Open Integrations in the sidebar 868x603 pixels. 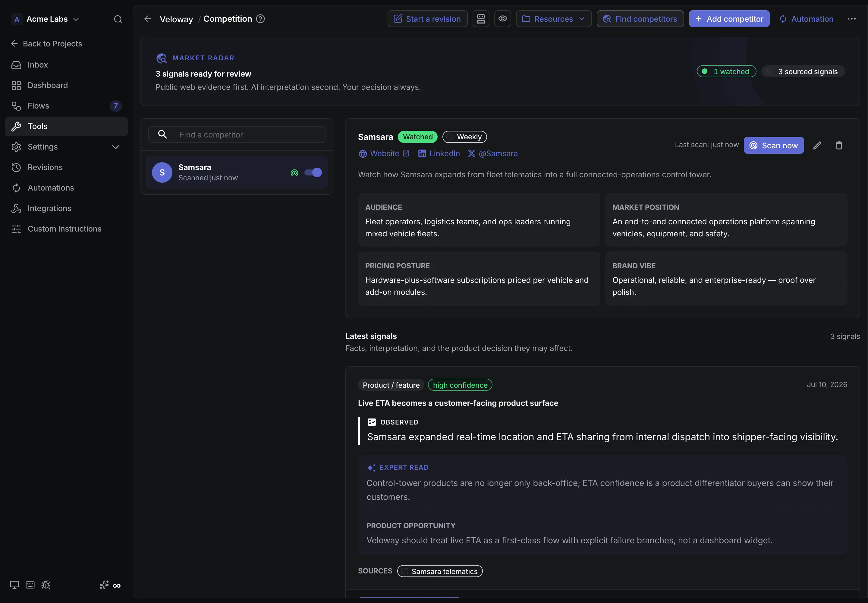click(x=66, y=209)
